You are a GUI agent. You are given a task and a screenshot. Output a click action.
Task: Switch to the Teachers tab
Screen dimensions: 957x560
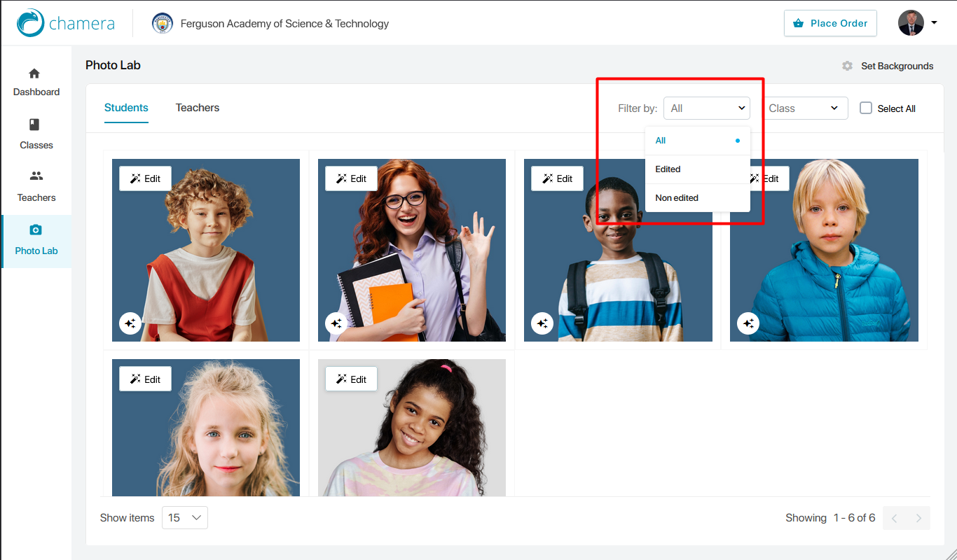point(198,108)
